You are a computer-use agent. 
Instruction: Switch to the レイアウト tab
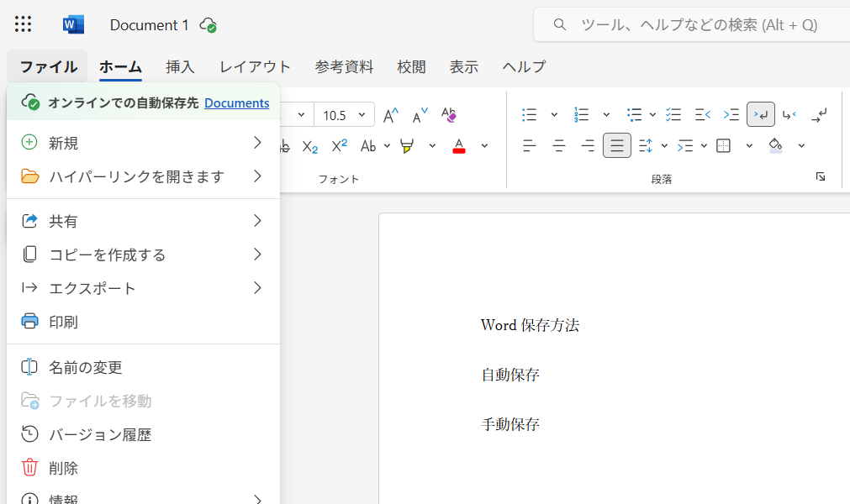[x=255, y=66]
